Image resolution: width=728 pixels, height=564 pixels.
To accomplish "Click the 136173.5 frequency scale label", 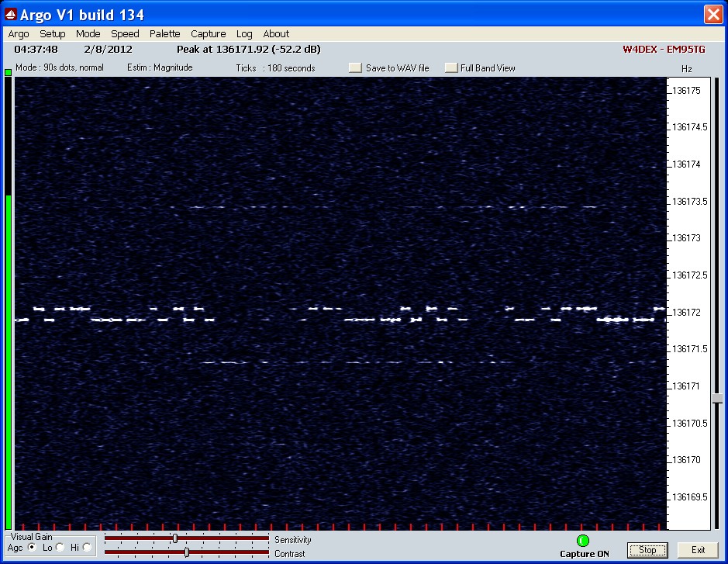I will click(x=690, y=202).
